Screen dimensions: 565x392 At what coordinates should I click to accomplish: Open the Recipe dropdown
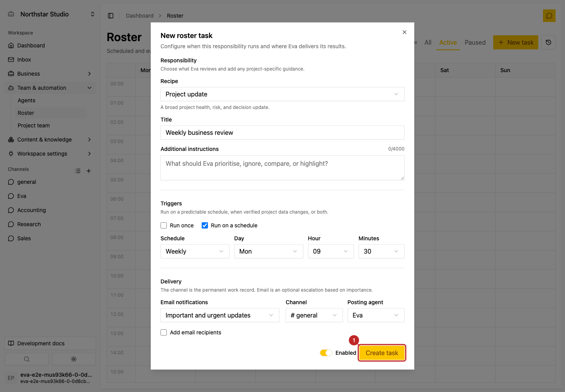pos(282,94)
